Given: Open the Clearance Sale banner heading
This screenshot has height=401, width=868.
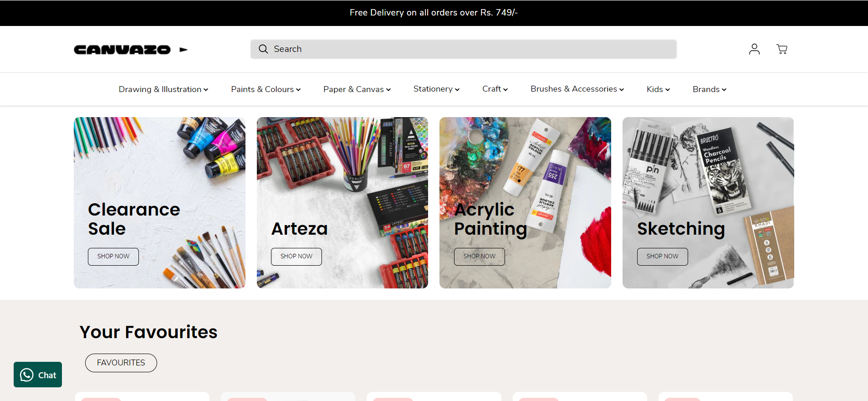Looking at the screenshot, I should [x=134, y=219].
